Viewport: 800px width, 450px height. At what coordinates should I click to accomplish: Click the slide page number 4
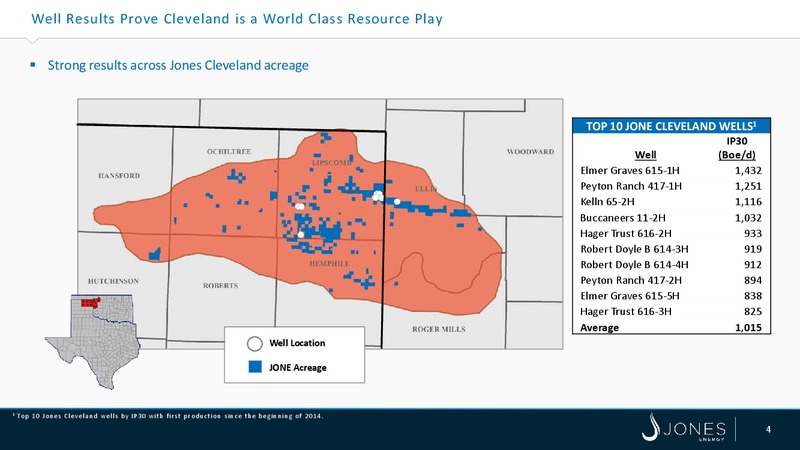pos(768,430)
